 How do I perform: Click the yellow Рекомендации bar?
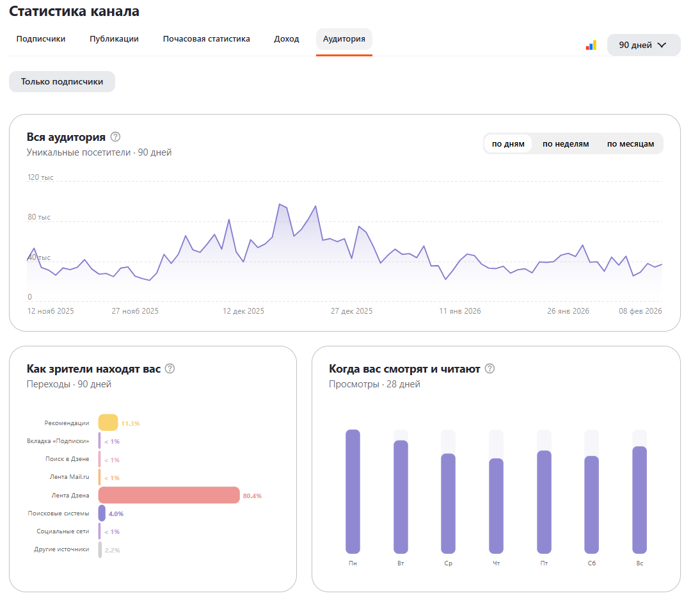click(107, 423)
